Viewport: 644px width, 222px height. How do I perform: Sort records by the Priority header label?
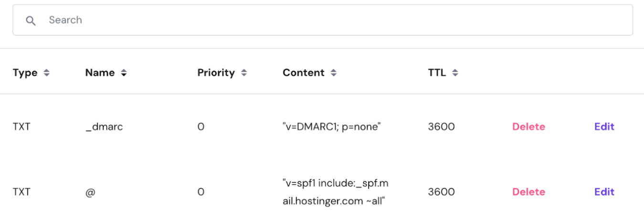(x=216, y=73)
